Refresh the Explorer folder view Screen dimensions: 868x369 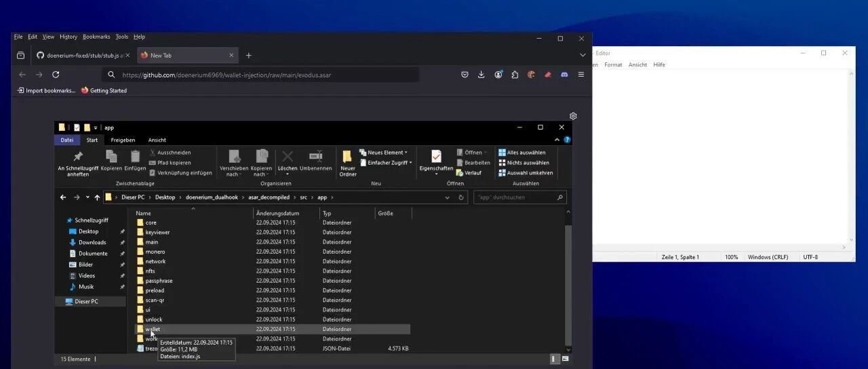(x=461, y=197)
